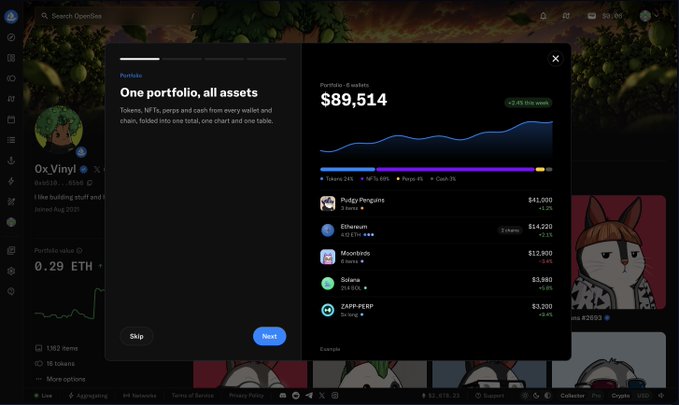679x405 pixels.
Task: Click Aggregating in the footer
Action: tap(88, 395)
